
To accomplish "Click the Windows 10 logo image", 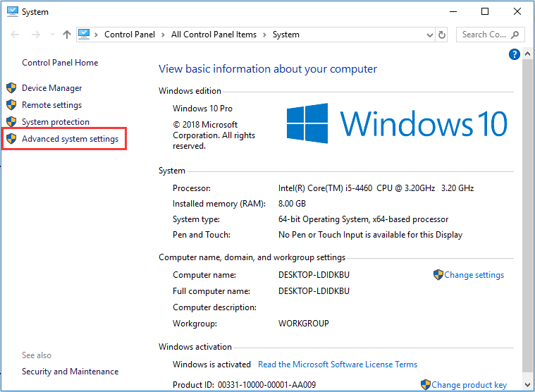I will point(397,123).
